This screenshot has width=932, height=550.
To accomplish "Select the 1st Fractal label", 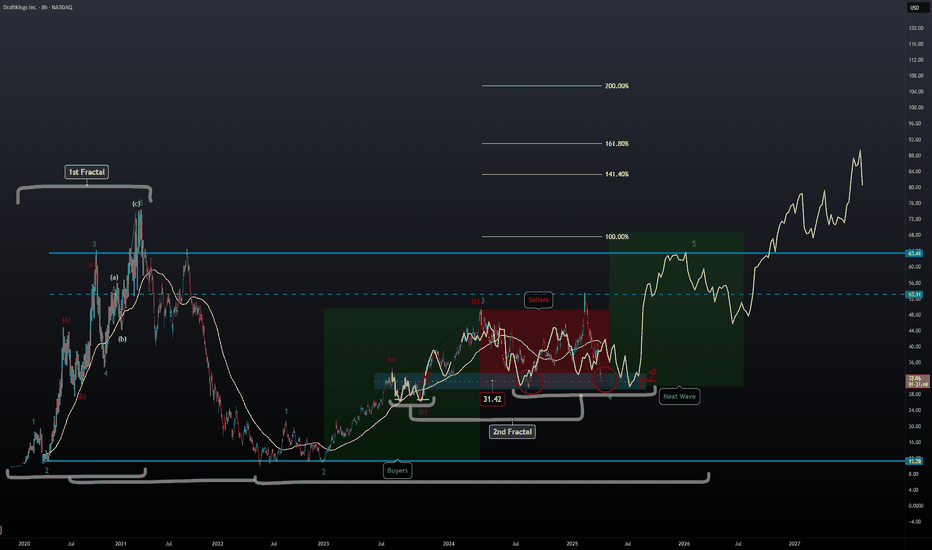I will (87, 172).
